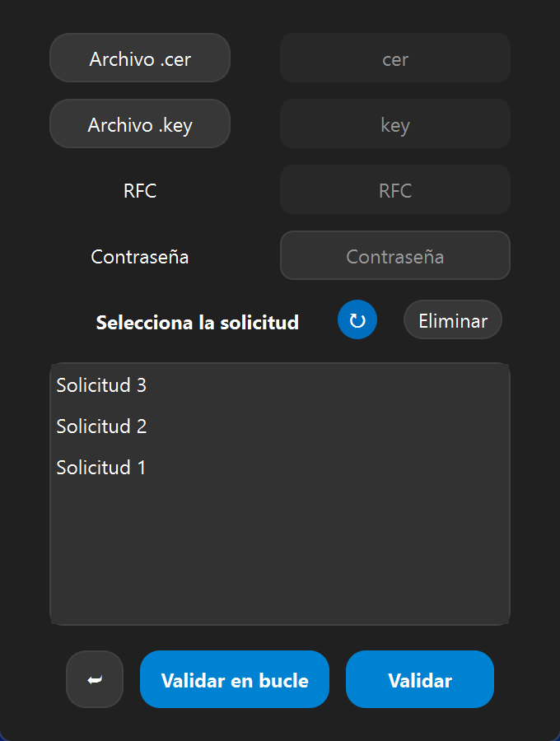Select Solicitud 2 from the list
Viewport: 560px width, 741px height.
(101, 426)
